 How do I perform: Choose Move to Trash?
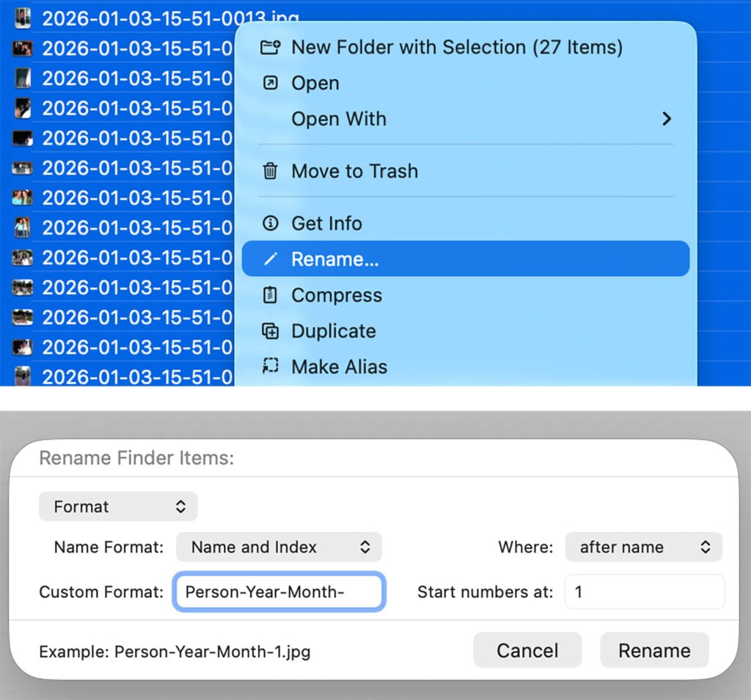[x=466, y=171]
